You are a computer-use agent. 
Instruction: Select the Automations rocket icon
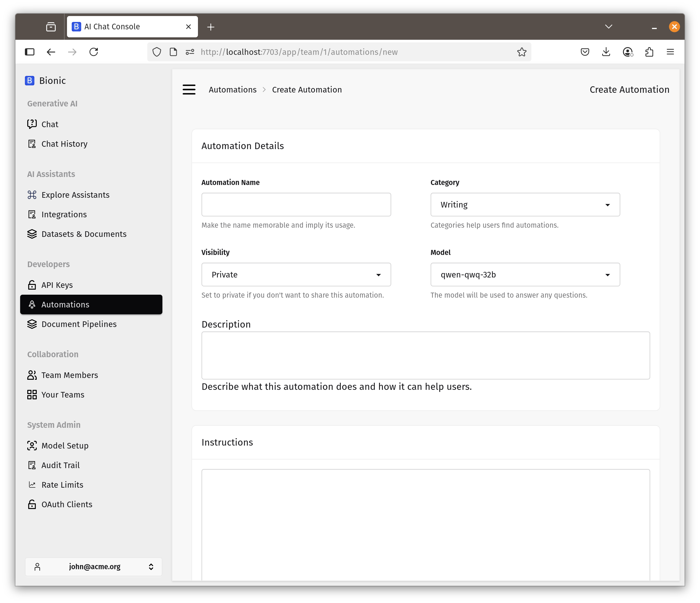(x=32, y=304)
